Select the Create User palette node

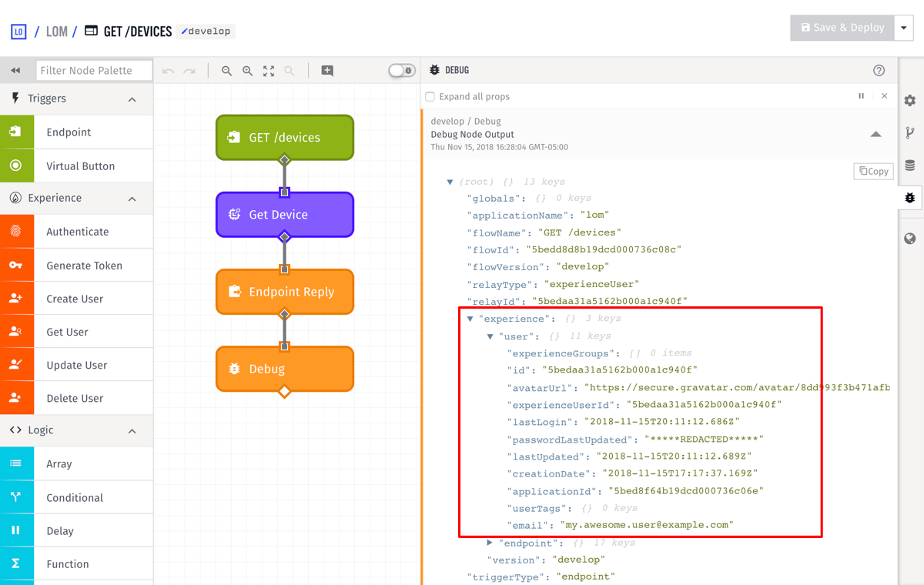click(x=76, y=299)
